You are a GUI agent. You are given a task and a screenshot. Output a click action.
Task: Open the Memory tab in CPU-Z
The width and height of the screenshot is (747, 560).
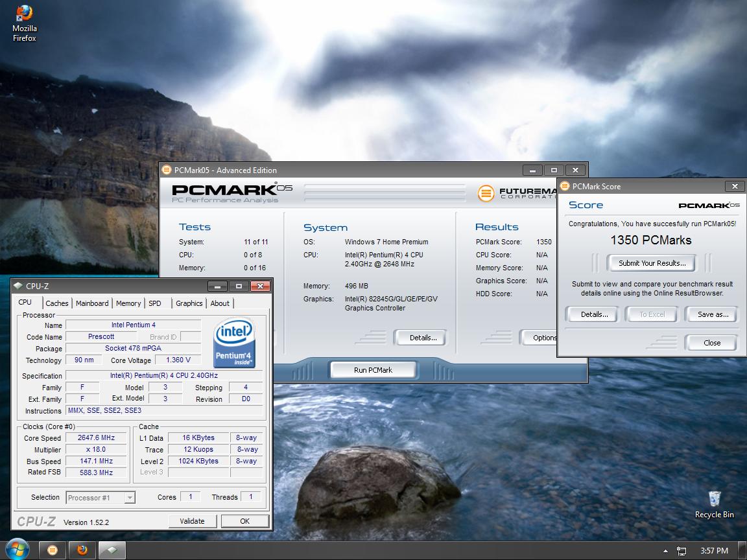coord(128,303)
